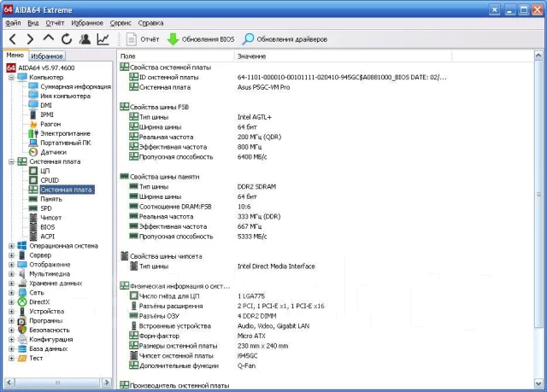The height and width of the screenshot is (392, 547).
Task: Click the Форм-фактор row showing Micro ATX
Action: pos(290,336)
